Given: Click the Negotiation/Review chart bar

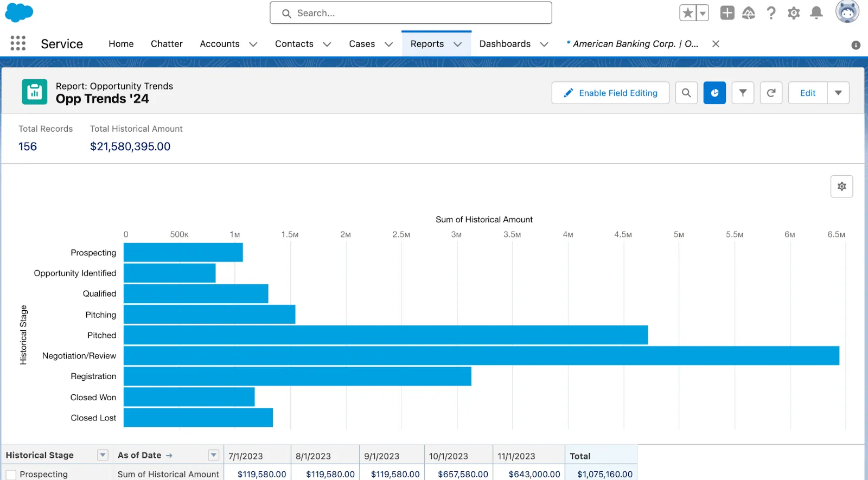Looking at the screenshot, I should 482,356.
